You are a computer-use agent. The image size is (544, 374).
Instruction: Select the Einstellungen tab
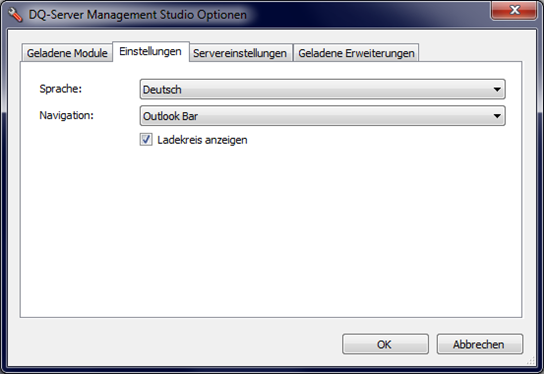coord(151,52)
